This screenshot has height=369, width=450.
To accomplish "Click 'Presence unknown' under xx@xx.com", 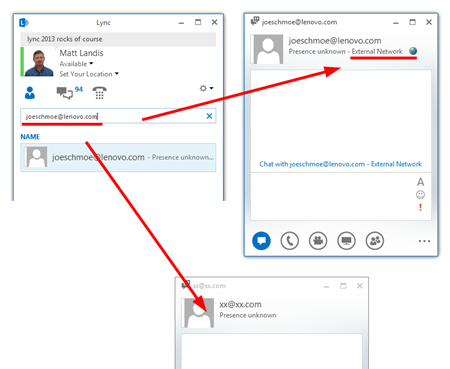I will [248, 315].
